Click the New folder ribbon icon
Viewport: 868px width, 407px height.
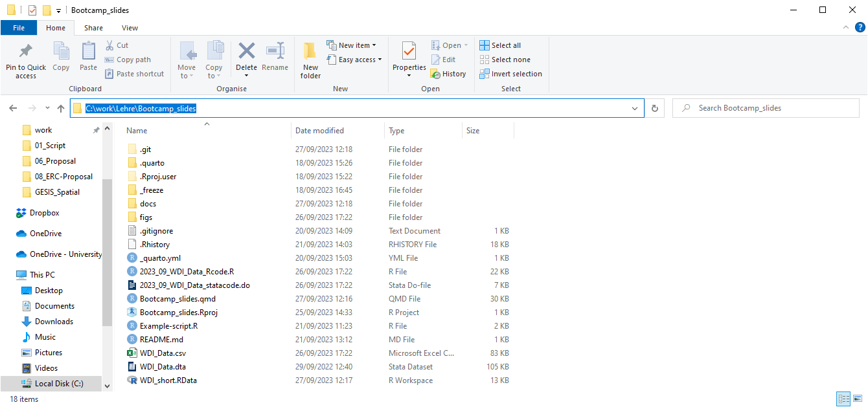coord(310,52)
